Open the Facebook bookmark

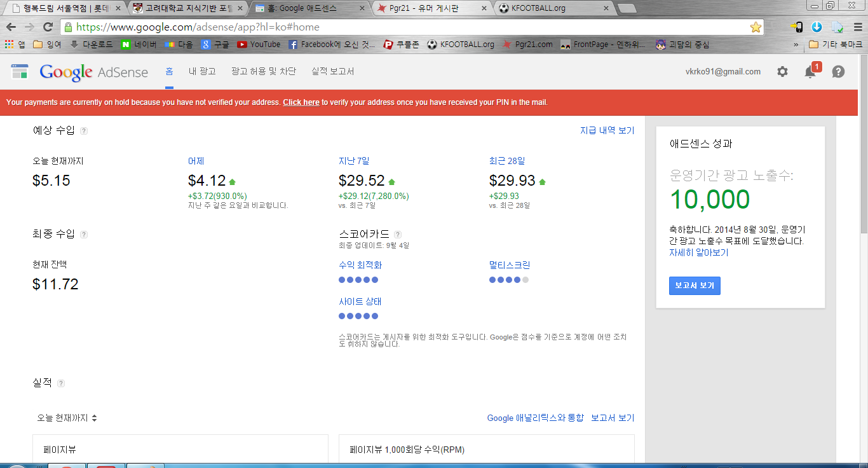coord(332,45)
